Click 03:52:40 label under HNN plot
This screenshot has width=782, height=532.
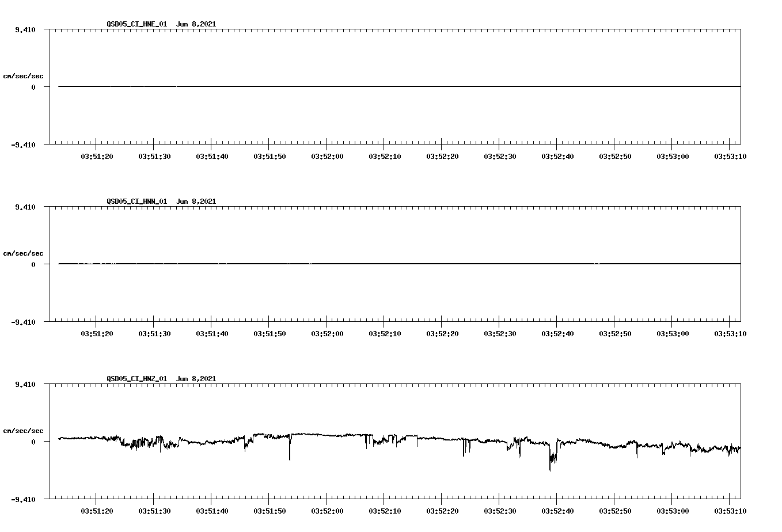[557, 333]
